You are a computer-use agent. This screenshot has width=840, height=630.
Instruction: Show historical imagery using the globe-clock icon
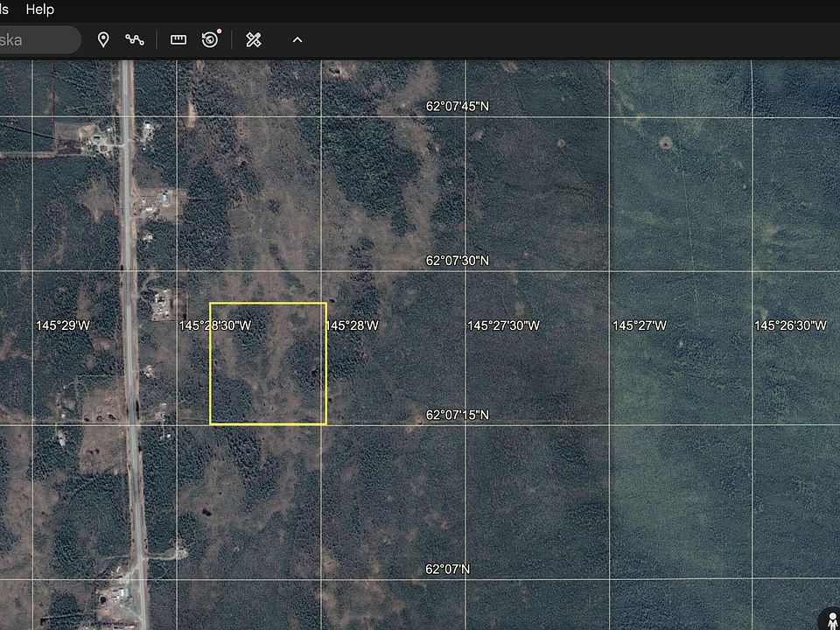pos(211,39)
